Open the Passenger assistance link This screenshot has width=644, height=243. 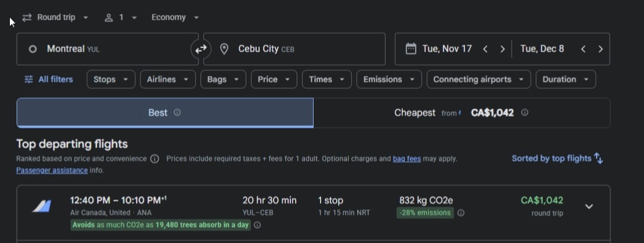(x=52, y=170)
